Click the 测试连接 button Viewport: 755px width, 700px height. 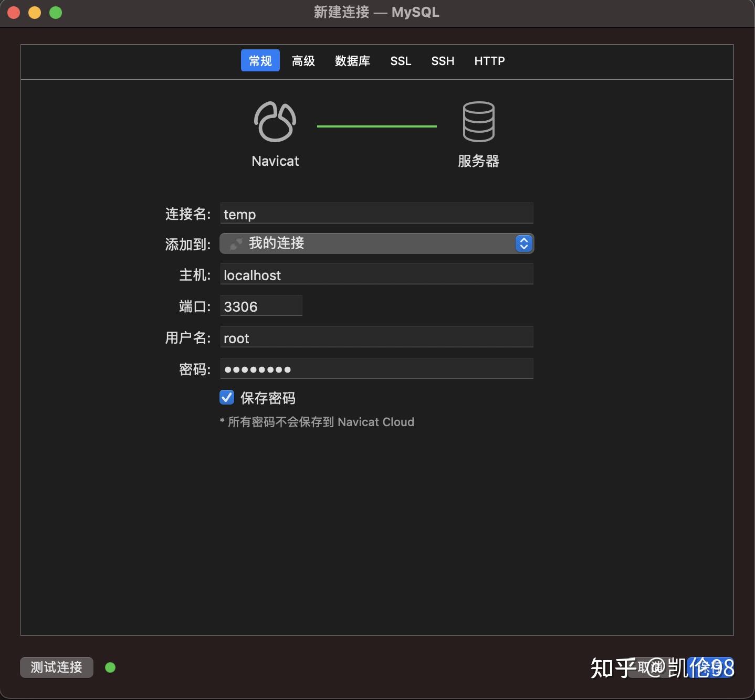point(56,667)
